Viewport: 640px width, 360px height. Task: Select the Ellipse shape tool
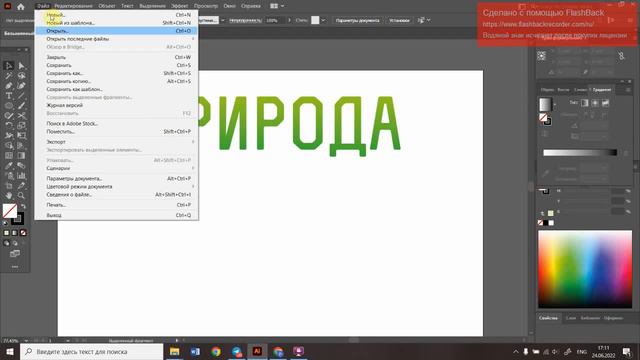9,106
